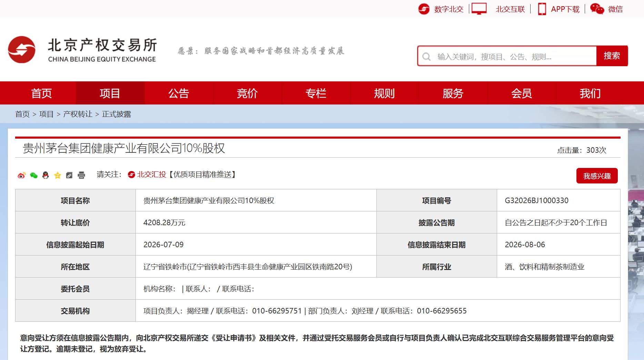
Task: Open the 微信 link in top bar
Action: pyautogui.click(x=615, y=9)
